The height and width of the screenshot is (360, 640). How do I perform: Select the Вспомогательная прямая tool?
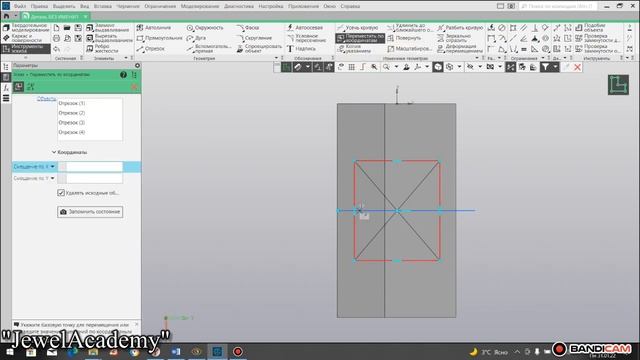tap(209, 49)
